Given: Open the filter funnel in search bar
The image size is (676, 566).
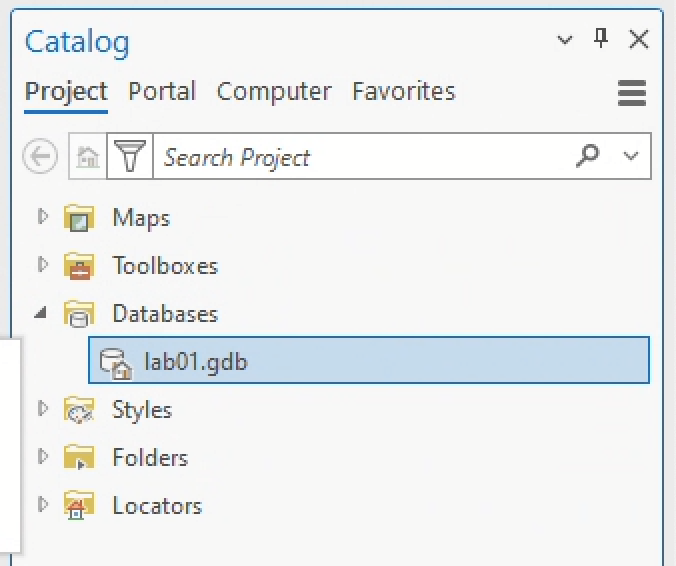Looking at the screenshot, I should click(129, 157).
